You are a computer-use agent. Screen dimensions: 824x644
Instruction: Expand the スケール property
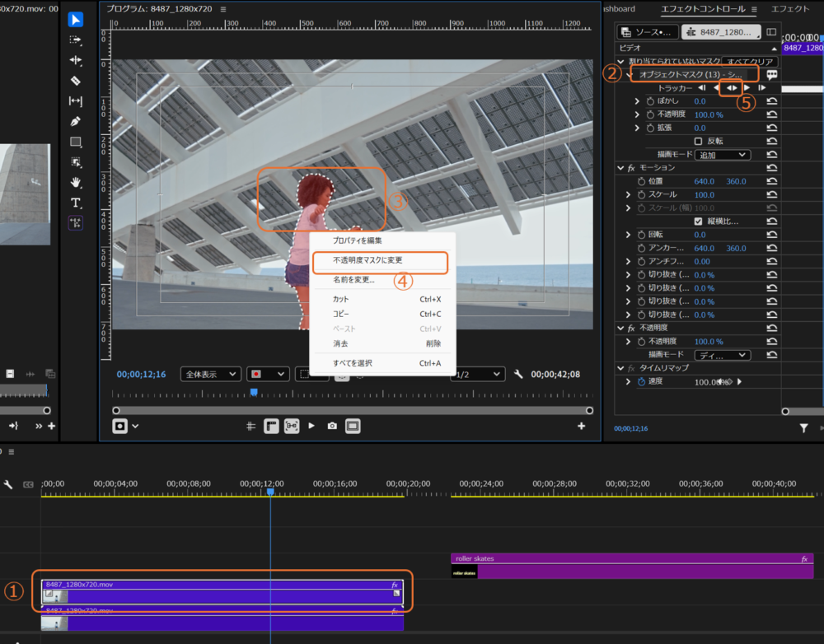(628, 194)
